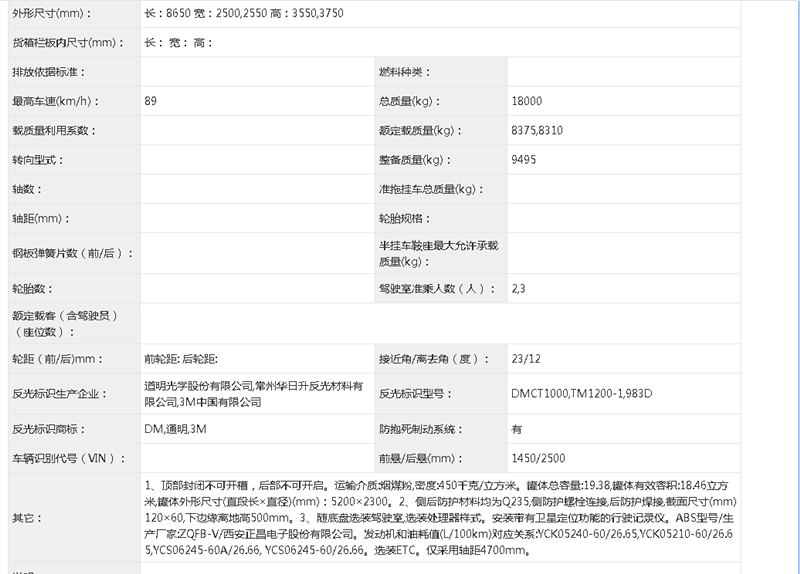Click the 总质量 value 18000
Viewport: 800px width, 574px height.
pos(526,101)
